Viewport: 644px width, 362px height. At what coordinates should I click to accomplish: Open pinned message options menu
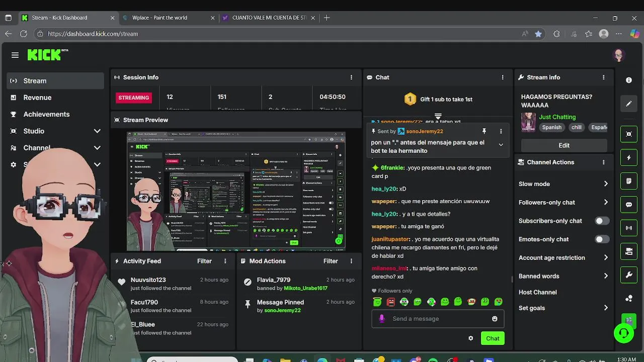tap(501, 131)
